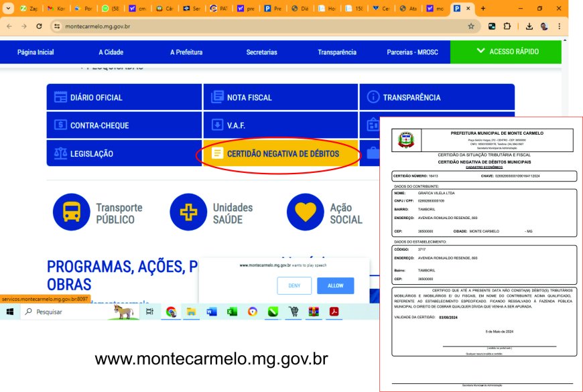Open the V.A.F. tile
The width and height of the screenshot is (583, 392).
281,125
